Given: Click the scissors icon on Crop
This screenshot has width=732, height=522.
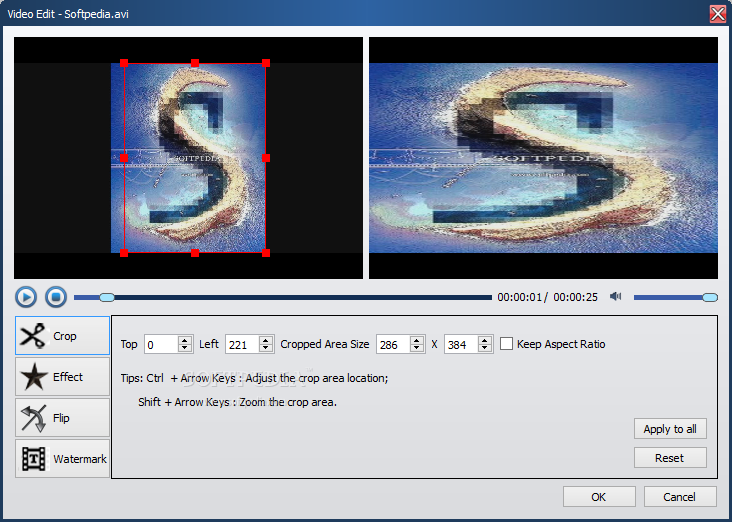Looking at the screenshot, I should tap(33, 336).
